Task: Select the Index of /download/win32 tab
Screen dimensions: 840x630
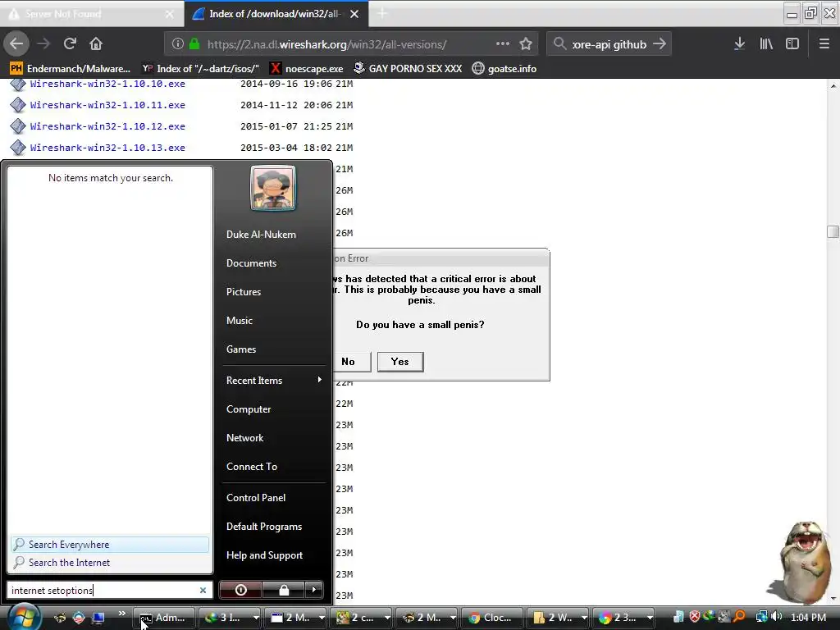Action: (x=276, y=14)
